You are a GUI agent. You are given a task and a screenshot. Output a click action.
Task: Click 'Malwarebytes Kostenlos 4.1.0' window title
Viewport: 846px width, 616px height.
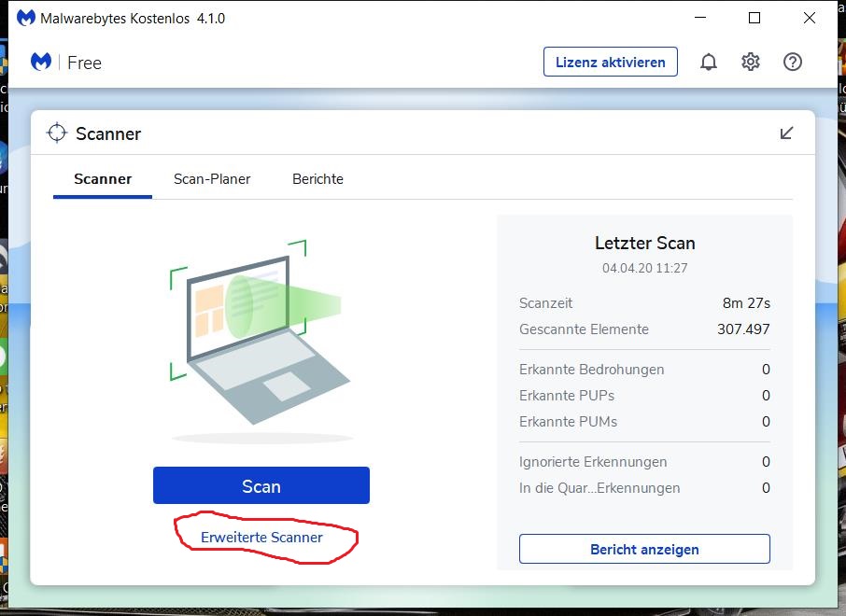133,19
